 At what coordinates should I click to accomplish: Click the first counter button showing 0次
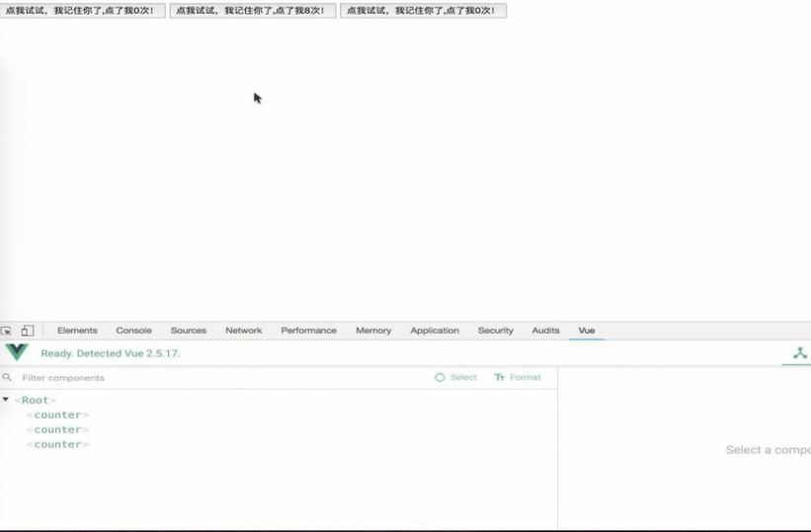(x=82, y=10)
